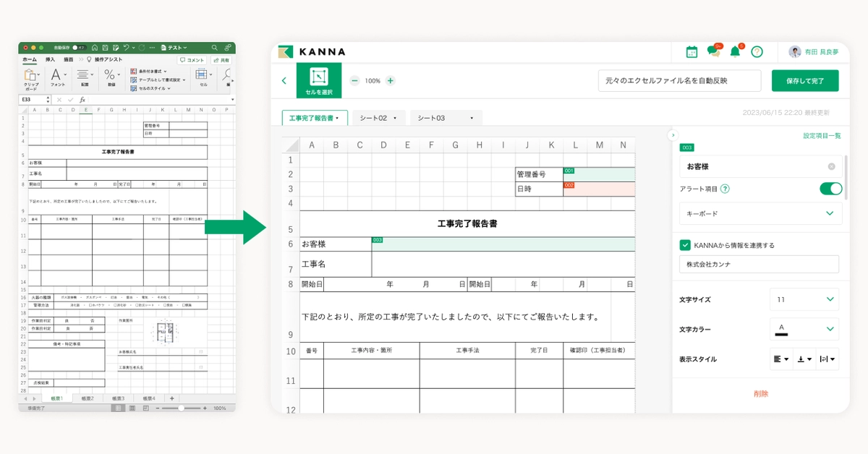Click the share people icon in Excel title bar
The height and width of the screenshot is (454, 868).
coord(227,48)
